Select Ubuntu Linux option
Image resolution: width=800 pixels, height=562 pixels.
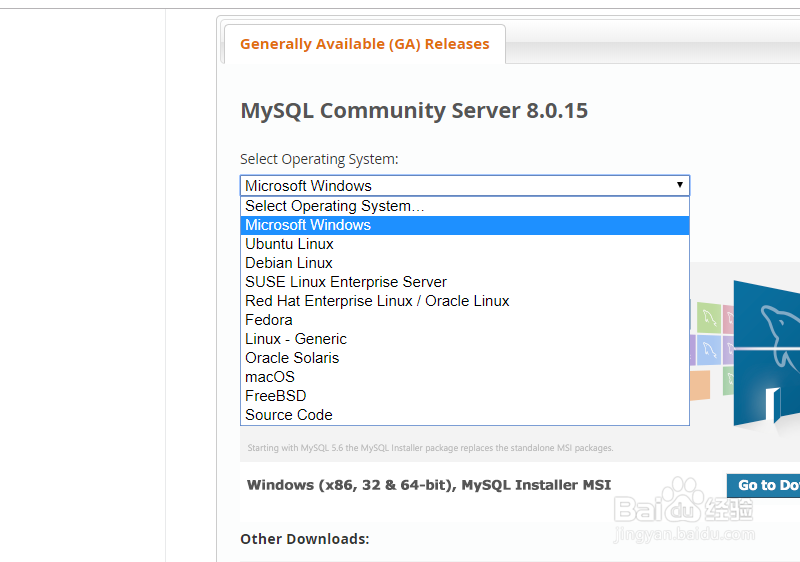coord(289,244)
